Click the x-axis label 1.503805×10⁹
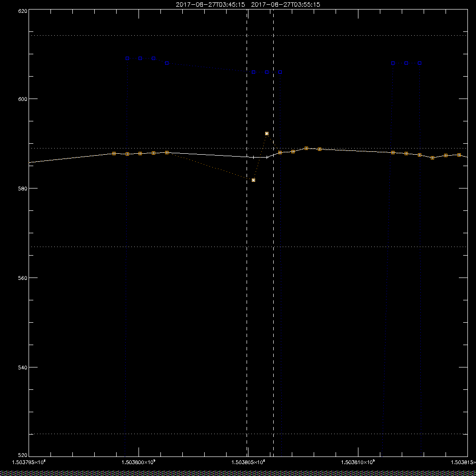This screenshot has width=476, height=476. click(x=248, y=462)
